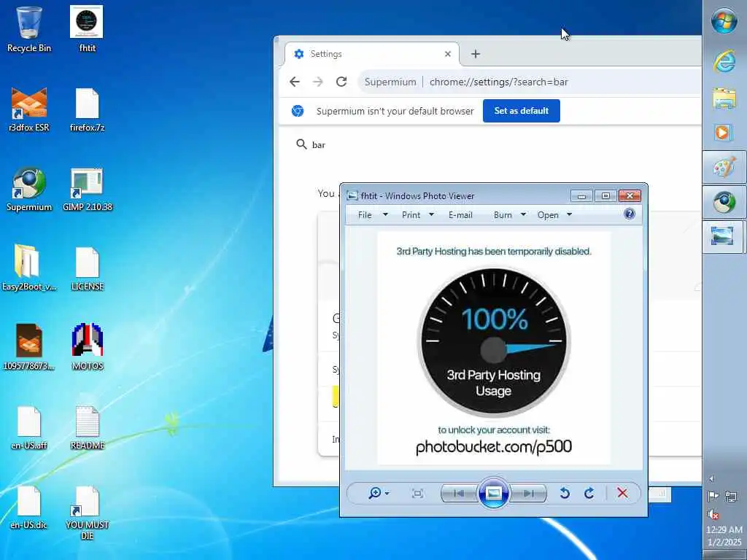Open the Burn menu in Photo Viewer
747x560 pixels.
[509, 215]
